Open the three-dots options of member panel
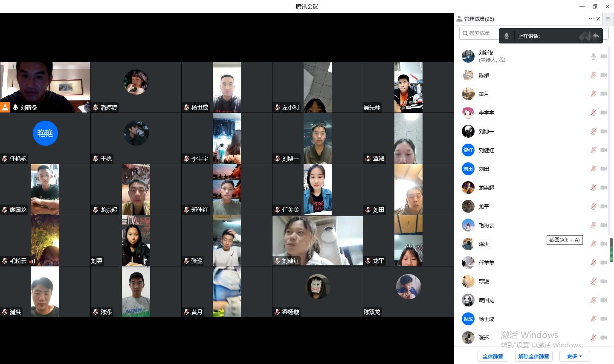 coord(591,19)
